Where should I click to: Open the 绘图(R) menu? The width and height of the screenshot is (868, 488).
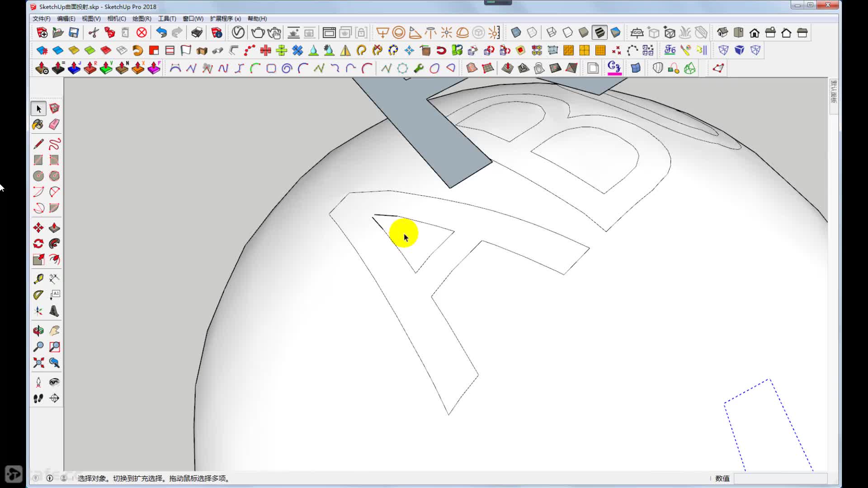click(142, 19)
